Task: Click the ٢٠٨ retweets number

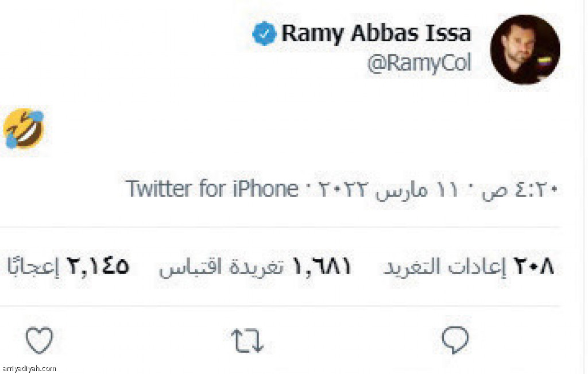Action: [532, 267]
